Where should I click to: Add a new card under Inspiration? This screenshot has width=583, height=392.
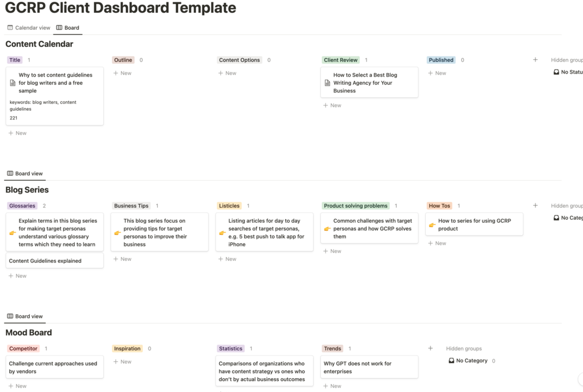(x=122, y=362)
